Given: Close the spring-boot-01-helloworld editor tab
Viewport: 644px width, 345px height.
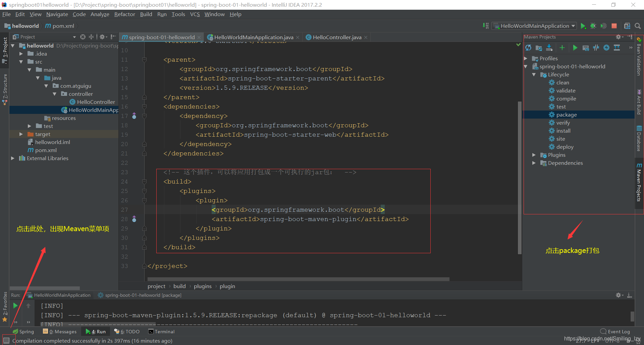Looking at the screenshot, I should coord(199,37).
